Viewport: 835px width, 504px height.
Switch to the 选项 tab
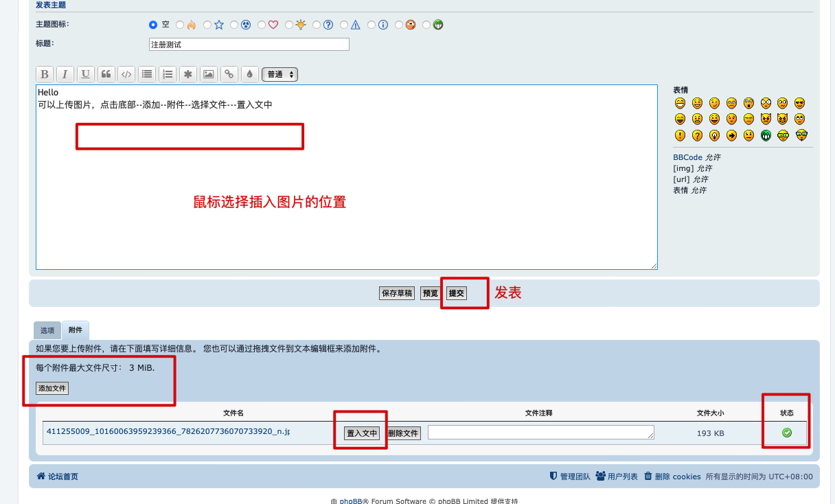tap(47, 330)
